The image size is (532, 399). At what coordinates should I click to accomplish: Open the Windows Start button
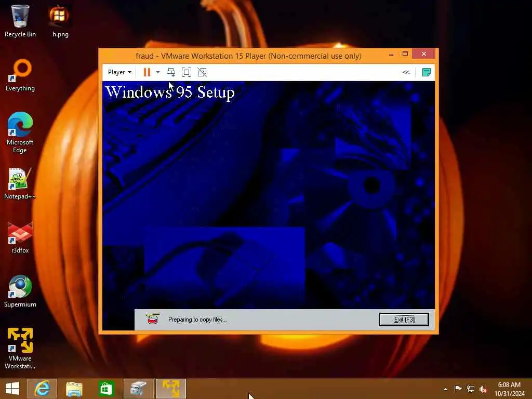tap(12, 389)
